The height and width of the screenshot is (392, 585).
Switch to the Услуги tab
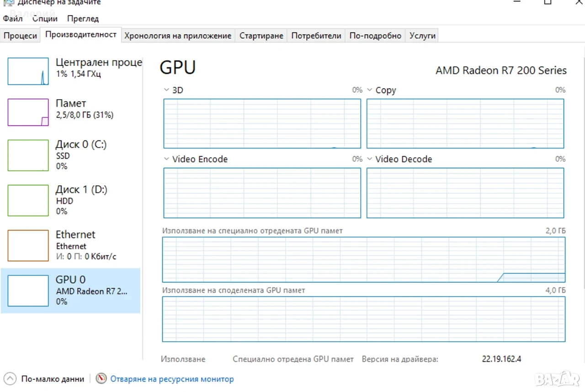tap(422, 36)
